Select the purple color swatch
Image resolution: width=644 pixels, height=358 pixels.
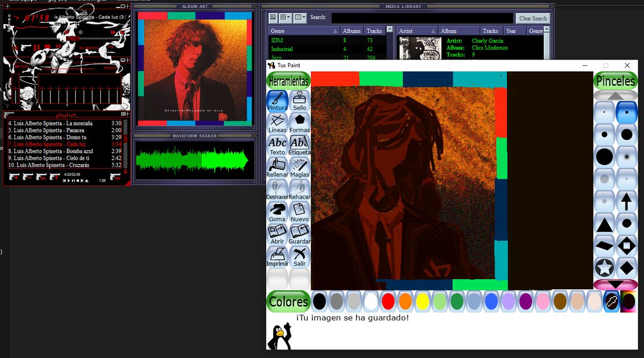point(525,302)
